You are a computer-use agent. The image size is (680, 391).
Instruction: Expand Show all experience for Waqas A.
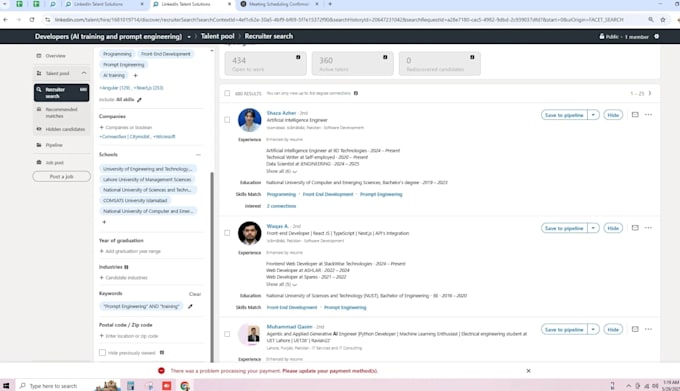coord(281,284)
